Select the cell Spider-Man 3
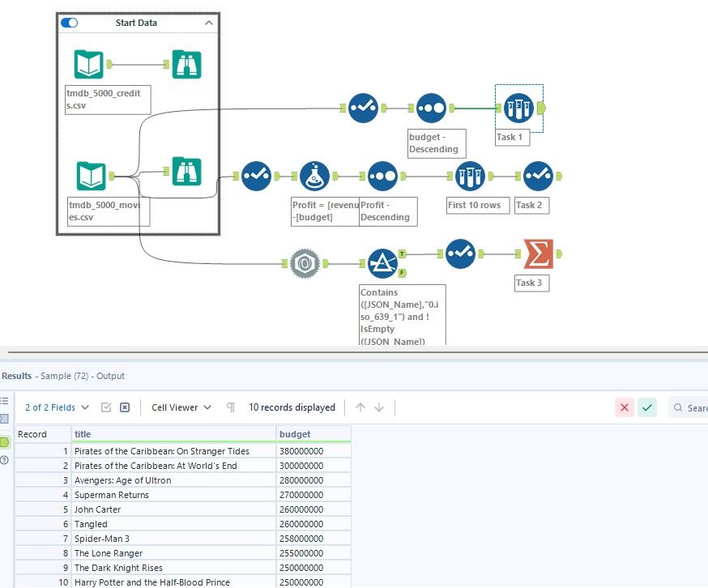 click(x=173, y=539)
